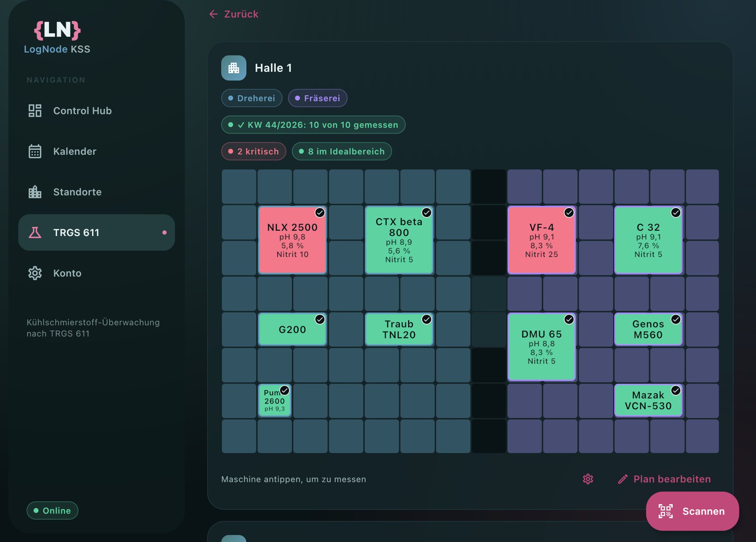Click the LogNode {LN} logo
The image size is (756, 542).
pos(57,30)
